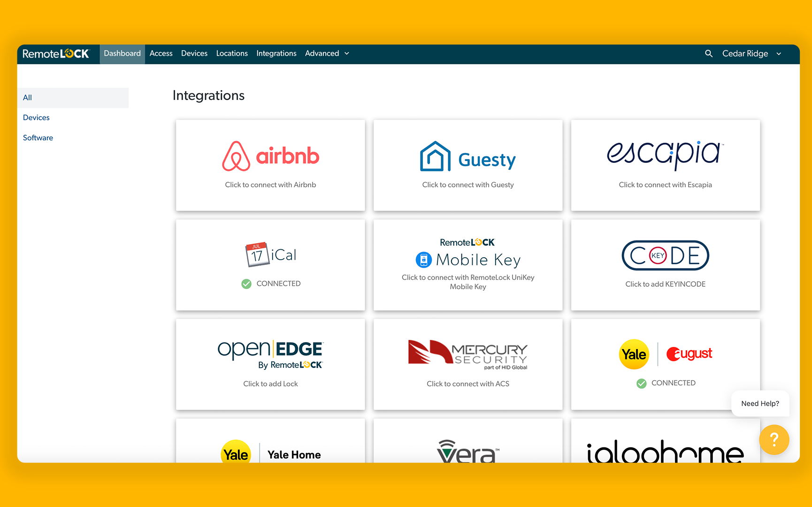The image size is (812, 507).
Task: Open the Access menu item
Action: pos(161,54)
